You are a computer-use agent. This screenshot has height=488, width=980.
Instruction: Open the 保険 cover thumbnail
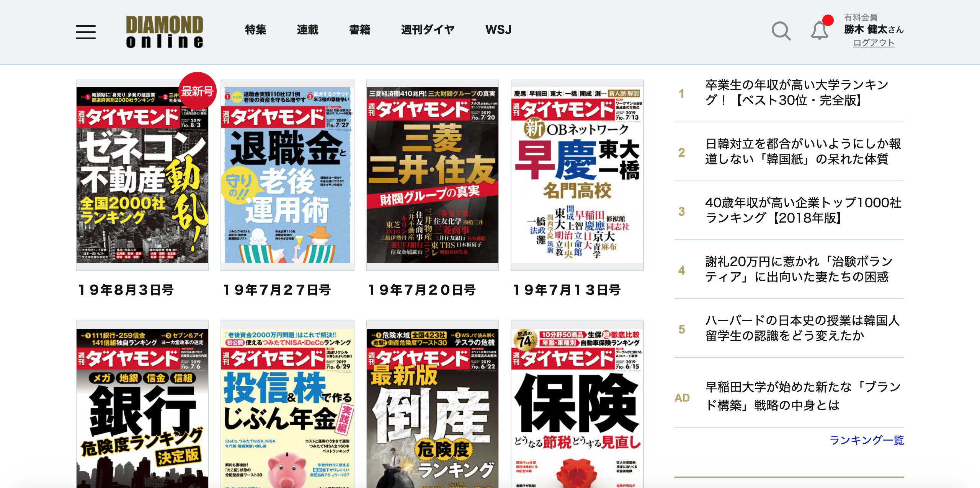point(577,404)
